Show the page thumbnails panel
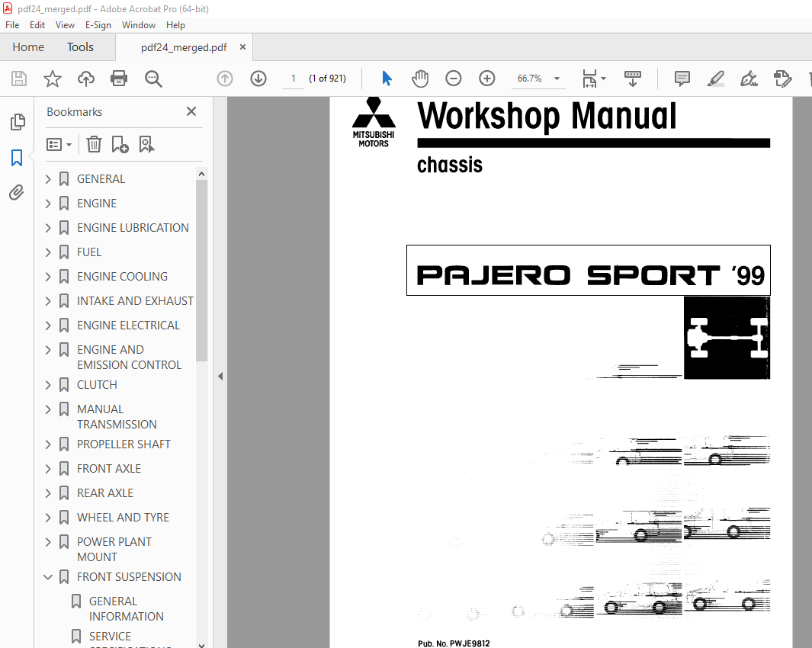The image size is (812, 648). tap(17, 122)
